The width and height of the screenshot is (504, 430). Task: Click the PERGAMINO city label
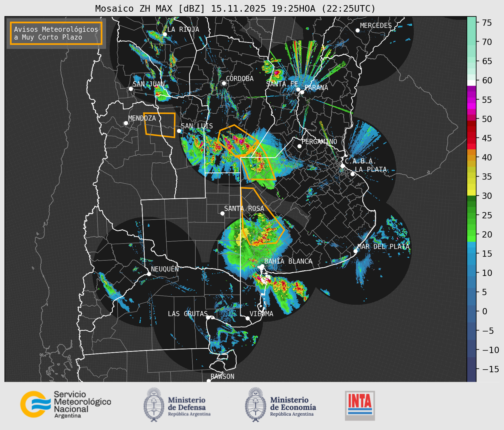[319, 141]
